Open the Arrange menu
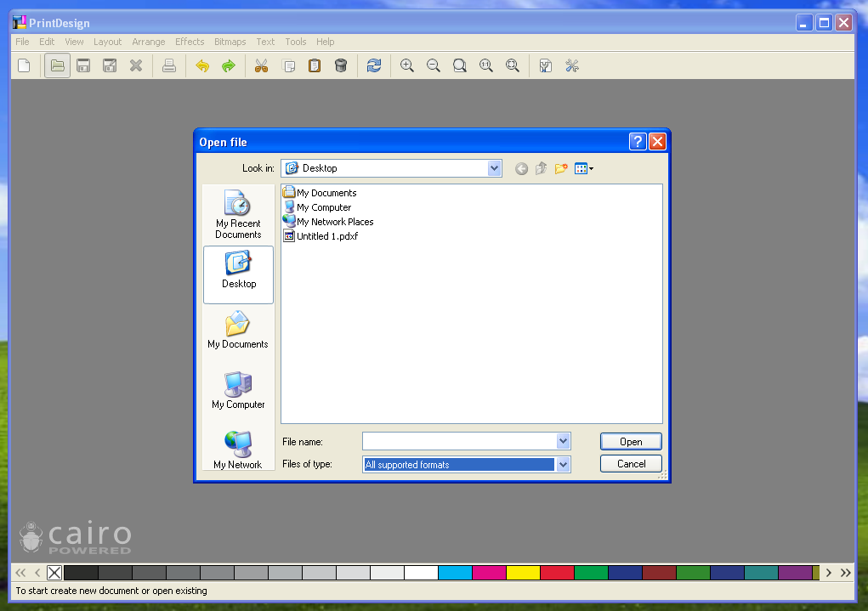Image resolution: width=868 pixels, height=611 pixels. click(x=149, y=42)
